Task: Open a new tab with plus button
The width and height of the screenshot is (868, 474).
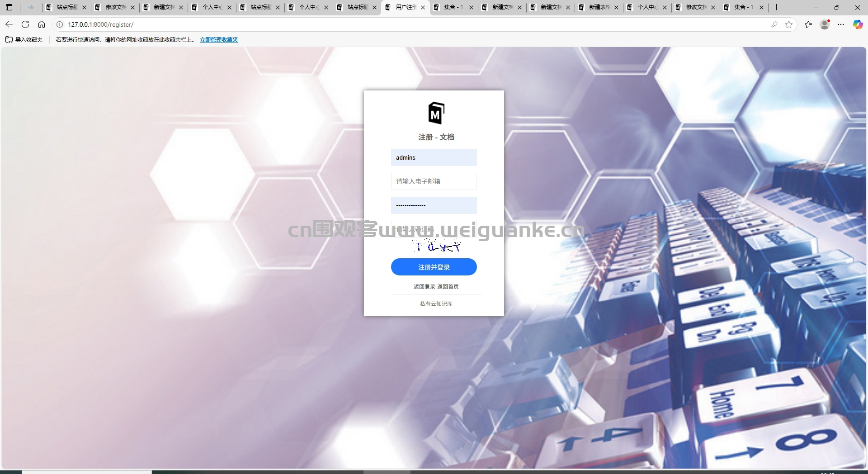Action: pos(776,7)
